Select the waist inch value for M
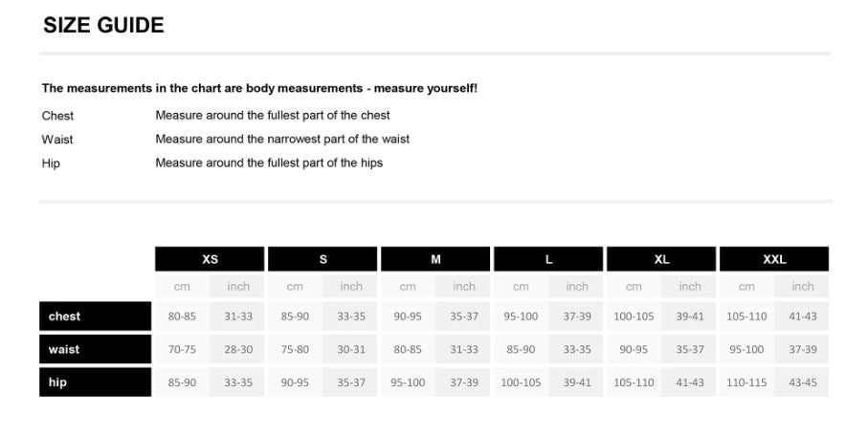The width and height of the screenshot is (868, 436). click(464, 350)
